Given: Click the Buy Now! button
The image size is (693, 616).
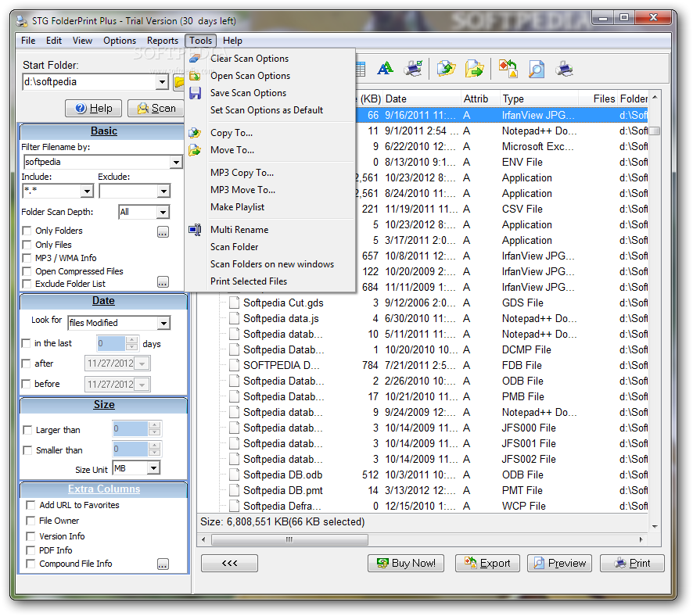Looking at the screenshot, I should [x=406, y=563].
